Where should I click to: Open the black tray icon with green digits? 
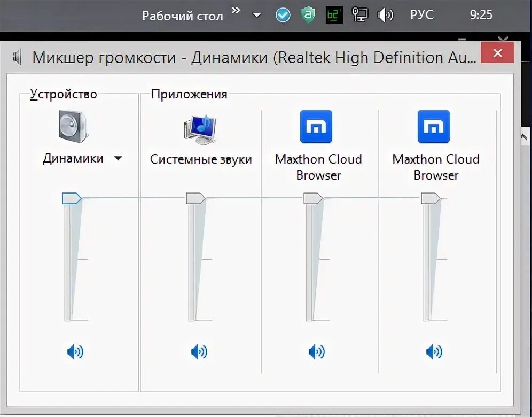click(x=334, y=15)
